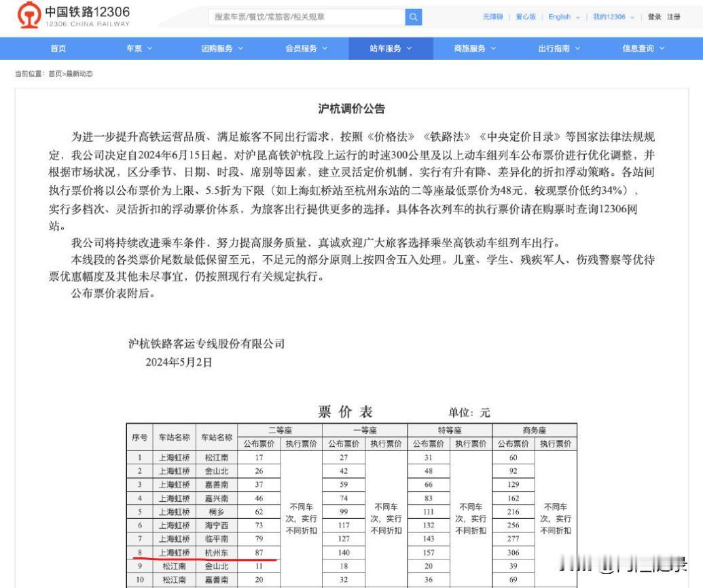703x588 pixels.
Task: Click second-class price 62 for 桐乡
Action: click(x=259, y=512)
